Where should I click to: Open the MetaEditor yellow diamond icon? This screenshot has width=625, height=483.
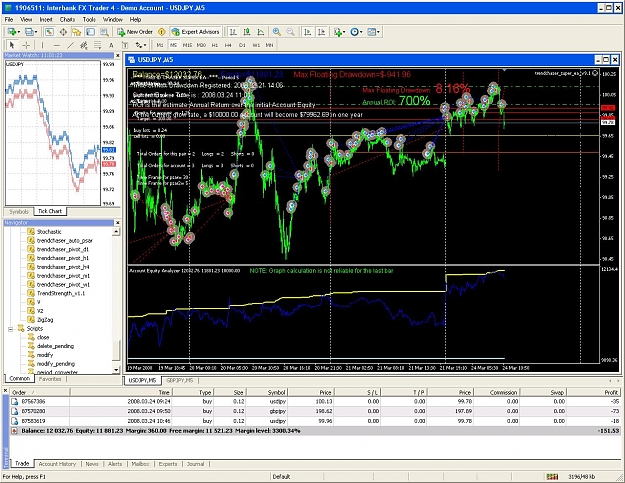click(161, 32)
